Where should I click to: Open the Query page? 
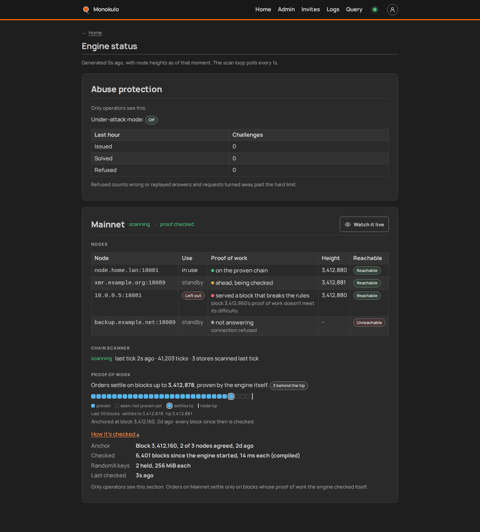[354, 10]
